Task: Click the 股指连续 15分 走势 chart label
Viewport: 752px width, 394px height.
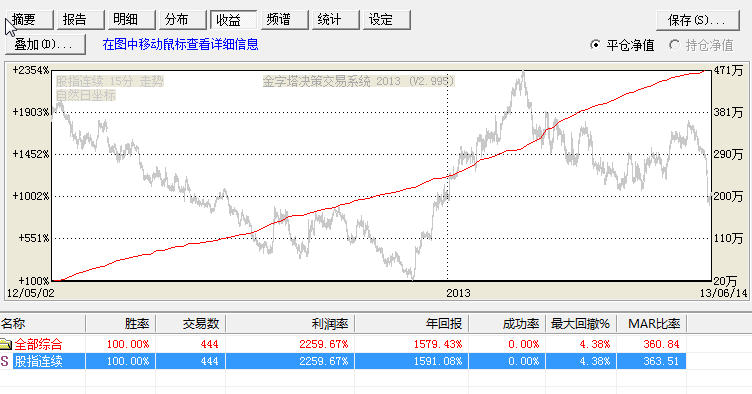Action: pos(109,81)
